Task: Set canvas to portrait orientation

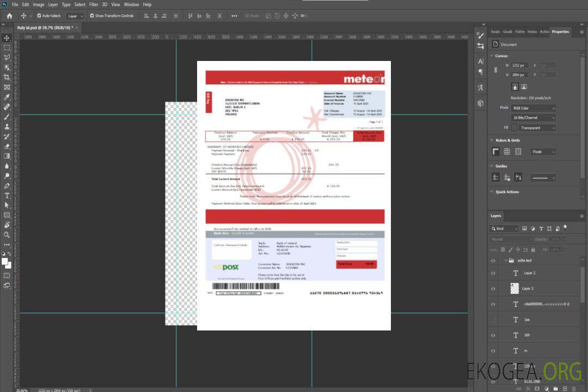Action: pos(515,87)
